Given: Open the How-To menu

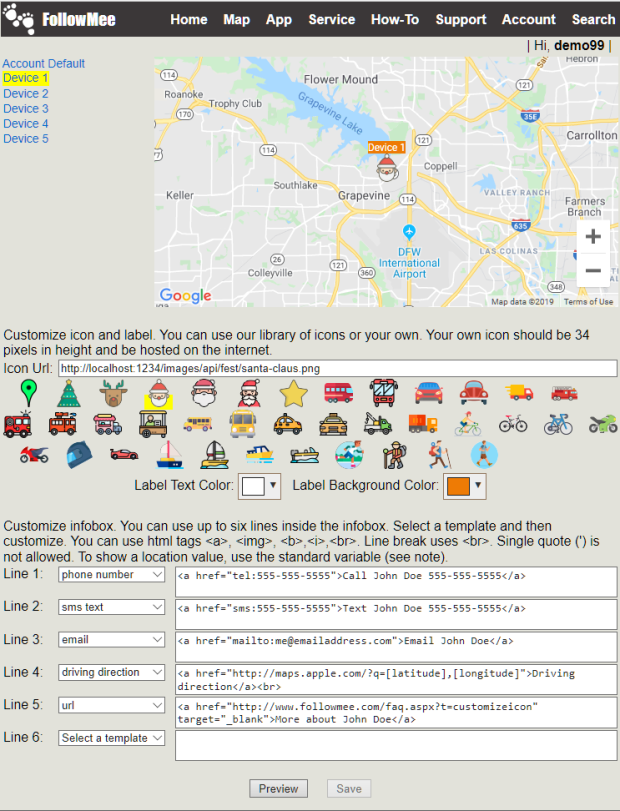Looking at the screenshot, I should 395,20.
